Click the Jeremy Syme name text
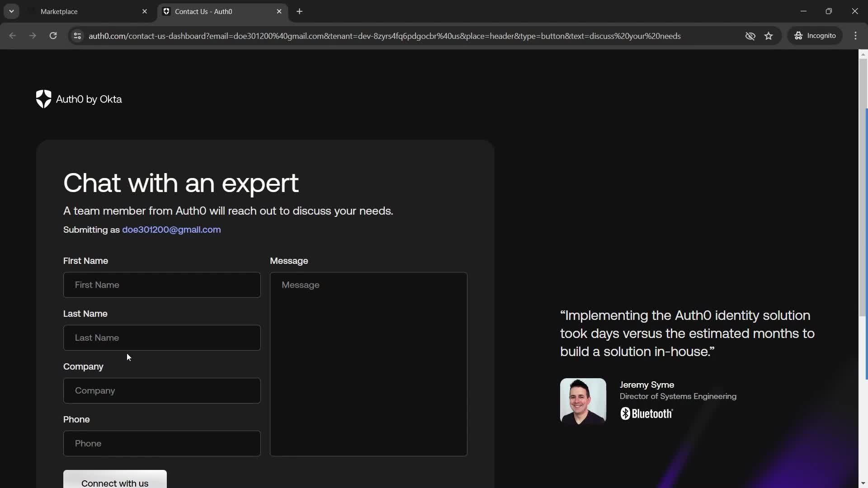Viewport: 868px width, 488px height. 646,385
